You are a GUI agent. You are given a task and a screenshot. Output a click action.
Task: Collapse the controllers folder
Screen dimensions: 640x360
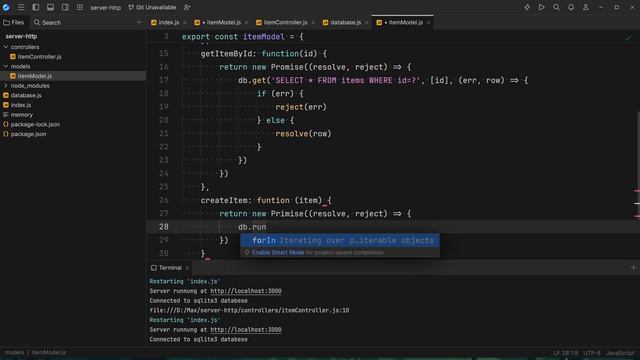click(6, 47)
